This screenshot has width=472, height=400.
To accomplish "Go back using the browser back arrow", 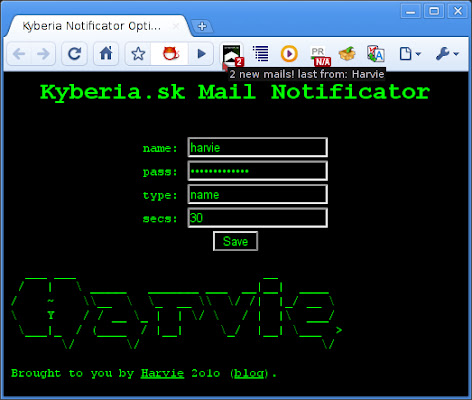I will [x=19, y=54].
